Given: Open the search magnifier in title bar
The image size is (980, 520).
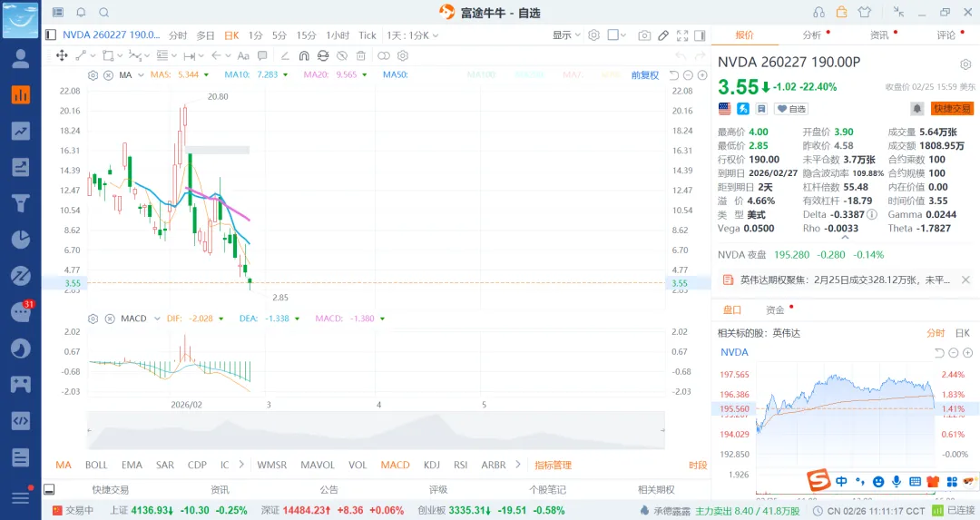Looking at the screenshot, I should [104, 13].
